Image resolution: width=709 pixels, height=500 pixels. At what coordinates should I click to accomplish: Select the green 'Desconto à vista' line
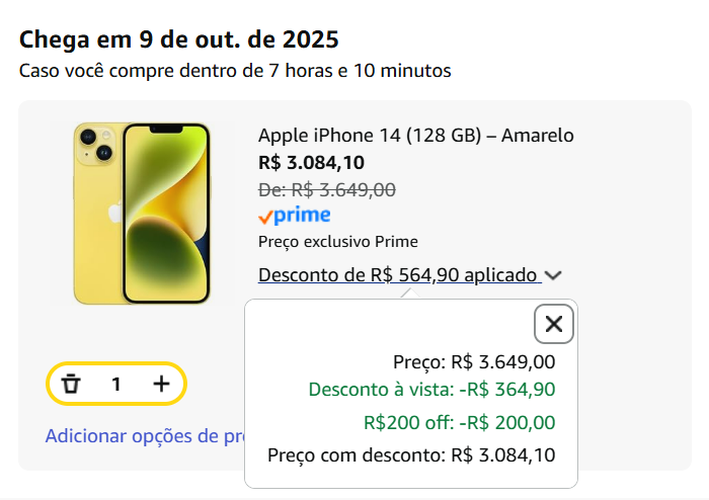pyautogui.click(x=431, y=390)
